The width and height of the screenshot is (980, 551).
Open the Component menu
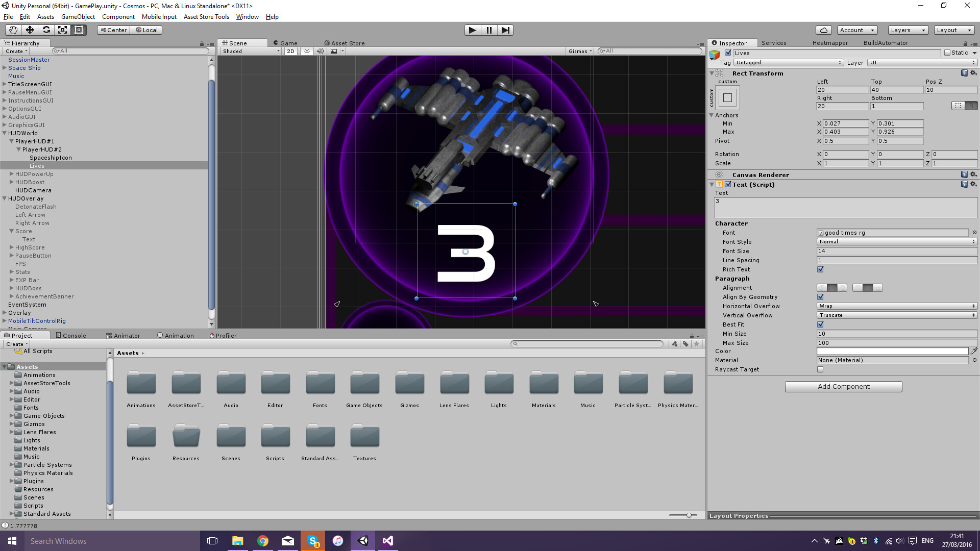pyautogui.click(x=118, y=17)
